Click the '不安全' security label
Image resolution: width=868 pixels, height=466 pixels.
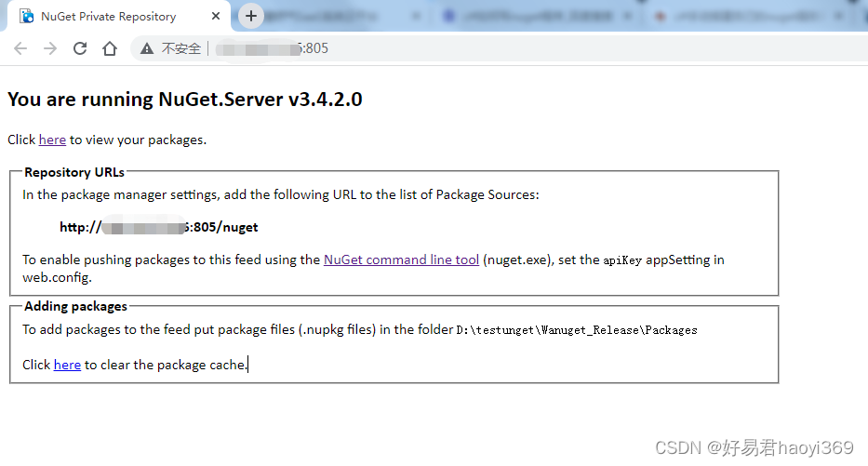click(x=181, y=48)
